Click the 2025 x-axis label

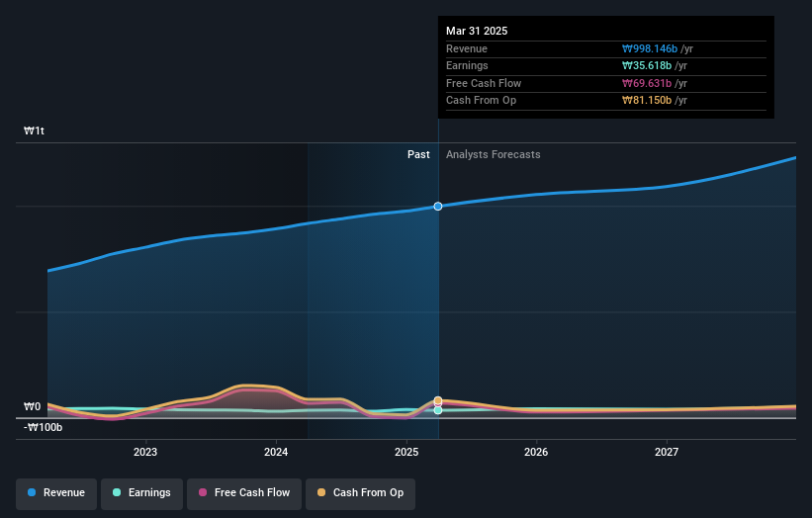[406, 453]
